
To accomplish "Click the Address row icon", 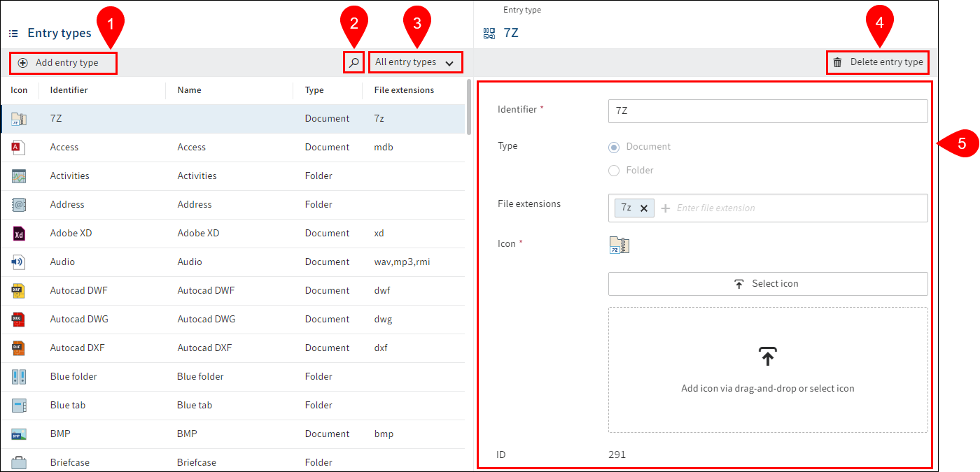I will [19, 205].
